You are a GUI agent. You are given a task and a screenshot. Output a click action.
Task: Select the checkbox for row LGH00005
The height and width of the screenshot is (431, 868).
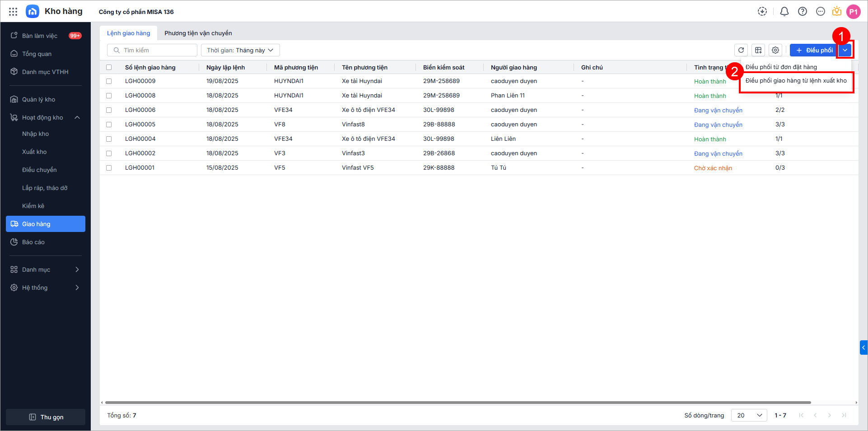(x=109, y=125)
